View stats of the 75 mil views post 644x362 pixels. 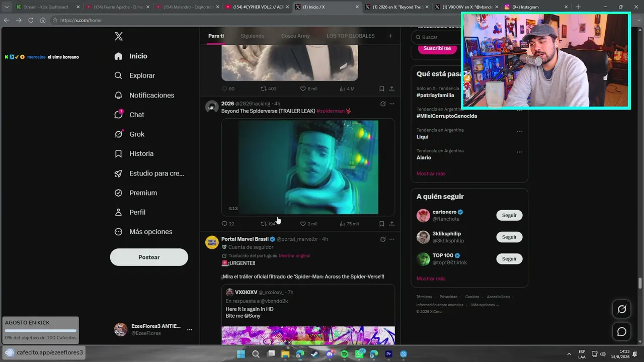[x=349, y=224]
